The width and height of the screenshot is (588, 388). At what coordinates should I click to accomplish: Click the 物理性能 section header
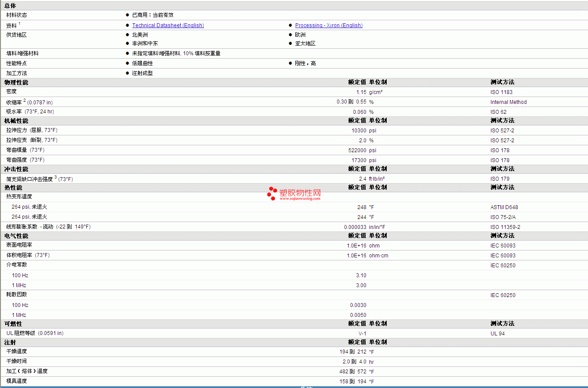pos(16,82)
